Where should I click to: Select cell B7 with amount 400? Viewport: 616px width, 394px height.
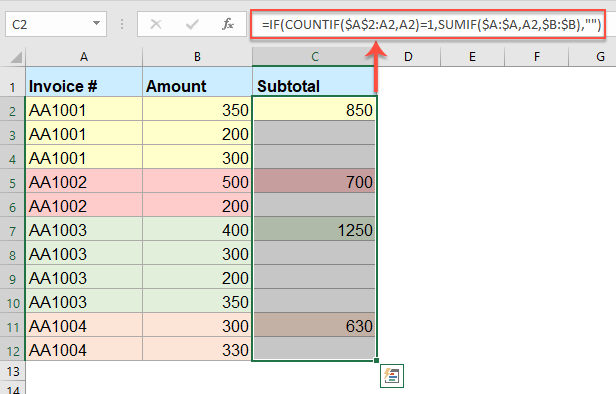pyautogui.click(x=197, y=229)
